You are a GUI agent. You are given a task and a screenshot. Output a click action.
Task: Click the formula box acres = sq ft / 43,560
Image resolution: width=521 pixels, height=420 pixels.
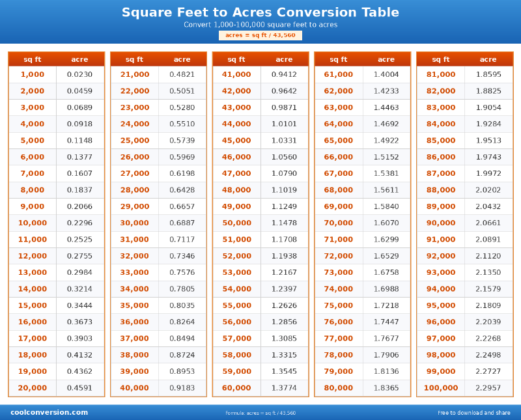pyautogui.click(x=260, y=35)
